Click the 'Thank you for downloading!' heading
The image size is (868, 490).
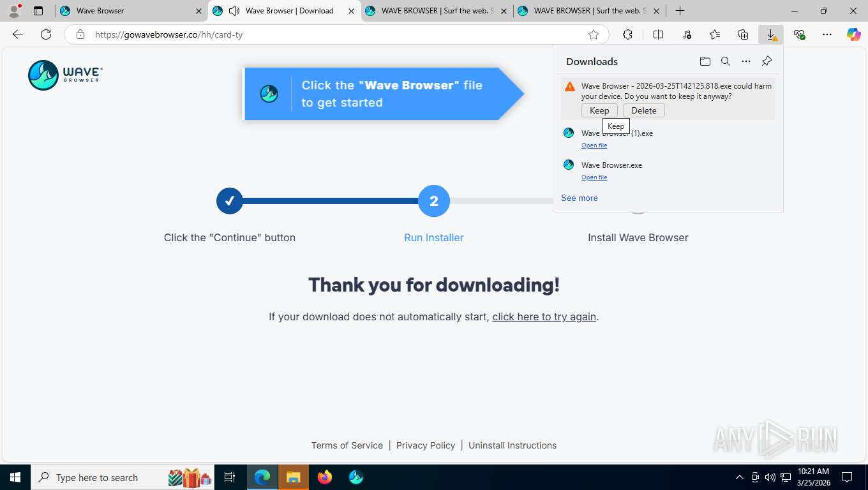(x=434, y=285)
